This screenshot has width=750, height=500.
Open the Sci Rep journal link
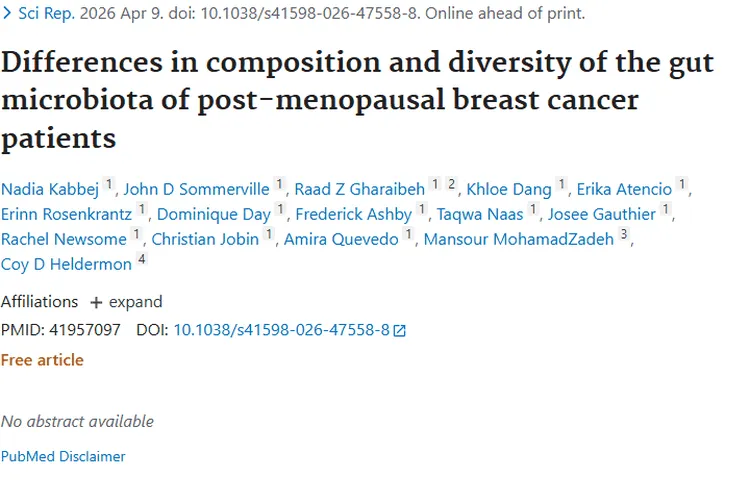click(43, 13)
